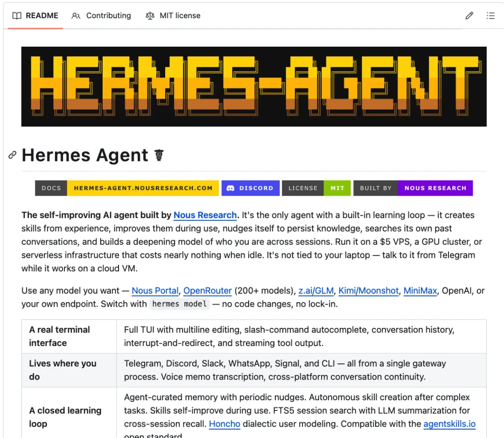Open the MIT license tab
504x438 pixels.
tap(173, 15)
